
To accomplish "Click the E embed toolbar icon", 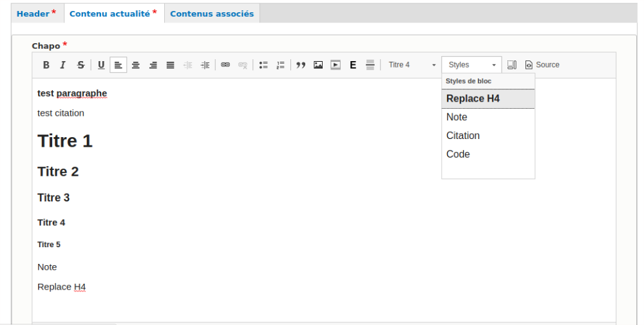I will [x=353, y=65].
